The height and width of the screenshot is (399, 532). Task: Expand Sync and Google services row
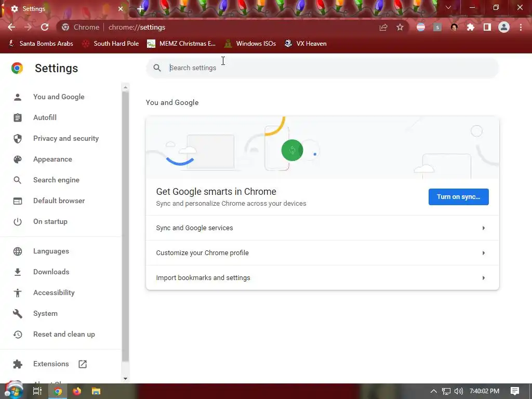(322, 228)
